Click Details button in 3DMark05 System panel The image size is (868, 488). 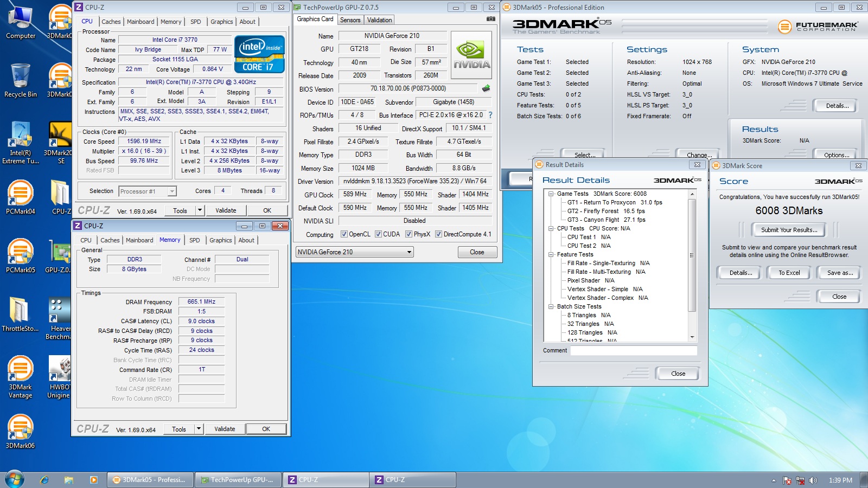[x=837, y=106]
